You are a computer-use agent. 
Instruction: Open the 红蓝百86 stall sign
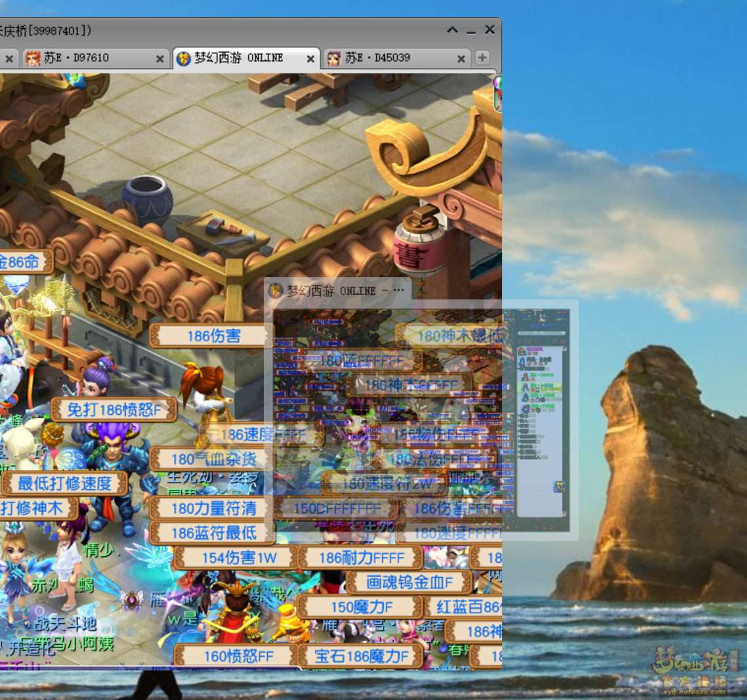[x=463, y=607]
